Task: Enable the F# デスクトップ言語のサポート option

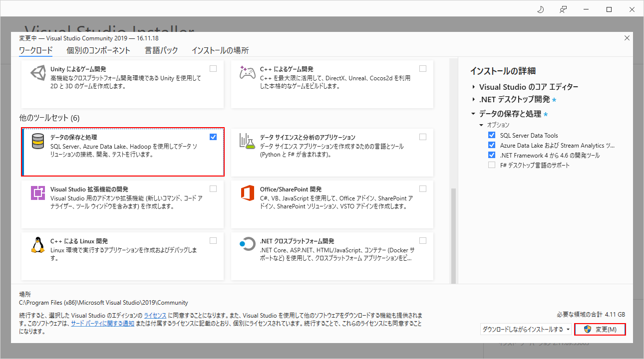Action: (492, 165)
